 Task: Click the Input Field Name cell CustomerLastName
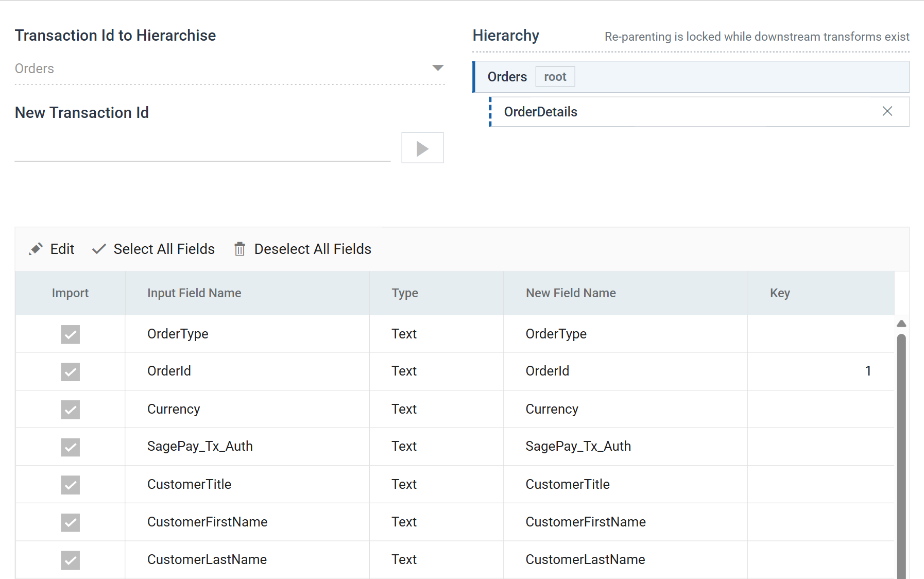pos(247,559)
